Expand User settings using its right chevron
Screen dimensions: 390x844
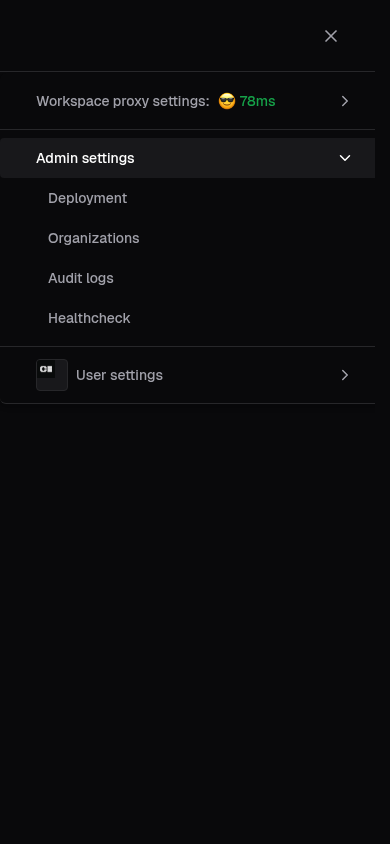(345, 375)
